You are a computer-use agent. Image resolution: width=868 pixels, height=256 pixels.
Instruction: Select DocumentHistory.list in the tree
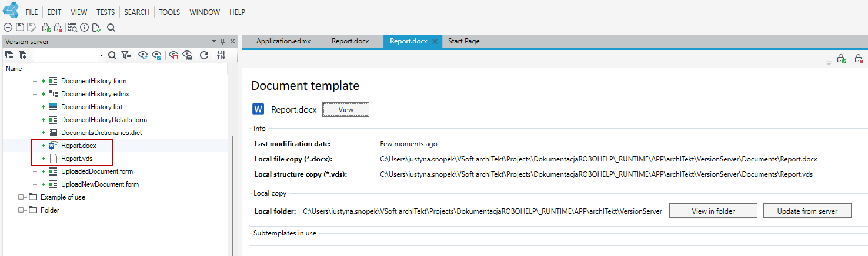click(x=91, y=107)
